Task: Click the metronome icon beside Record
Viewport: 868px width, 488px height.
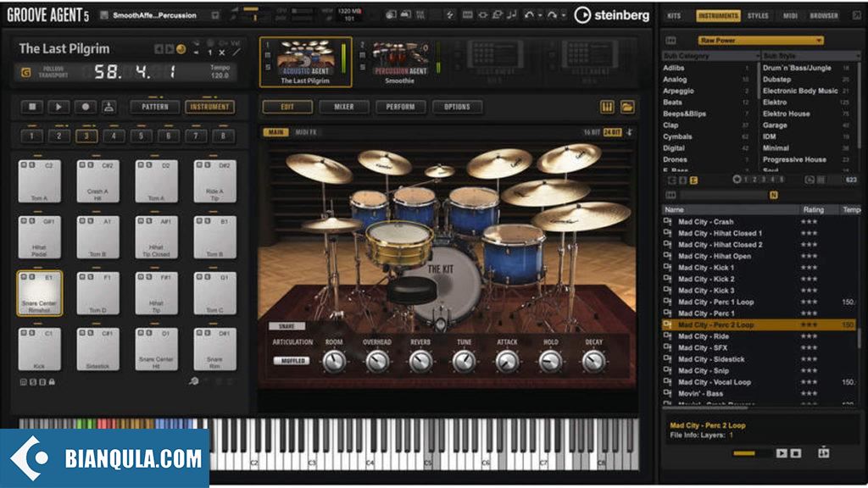Action: [109, 107]
